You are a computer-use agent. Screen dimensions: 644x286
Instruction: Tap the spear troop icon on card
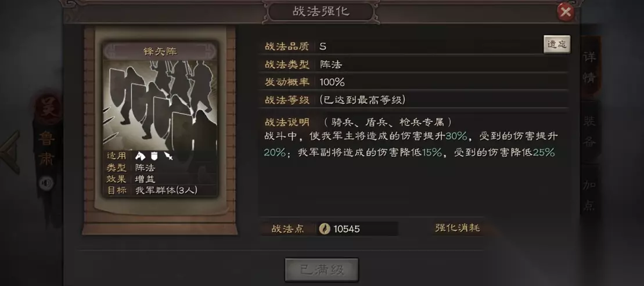(168, 156)
